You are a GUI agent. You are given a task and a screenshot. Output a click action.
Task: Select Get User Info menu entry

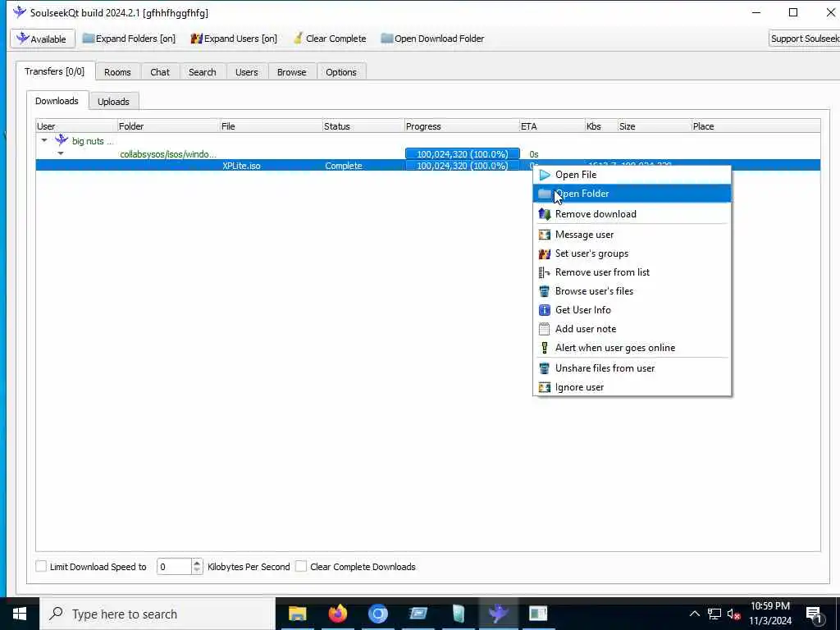click(x=632, y=309)
